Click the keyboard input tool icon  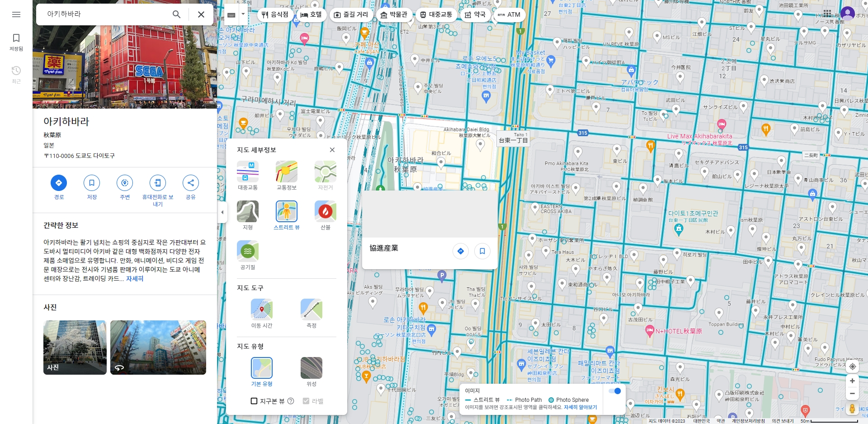click(x=231, y=14)
